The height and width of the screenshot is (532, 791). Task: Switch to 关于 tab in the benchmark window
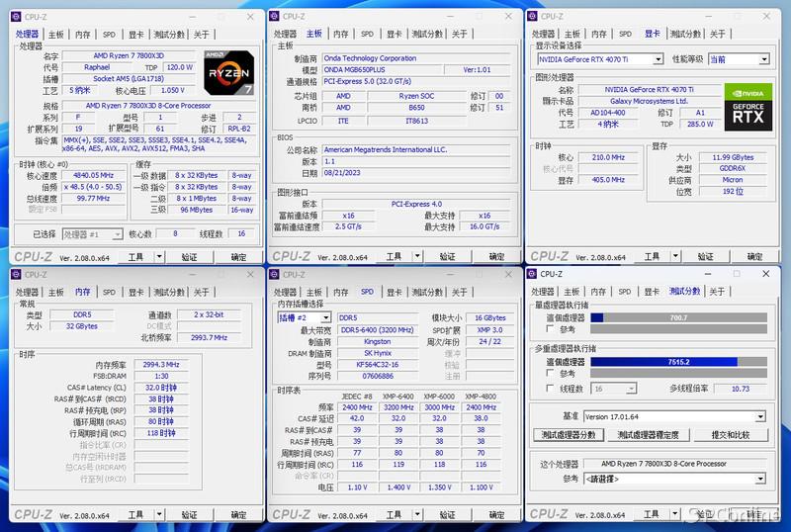point(717,292)
